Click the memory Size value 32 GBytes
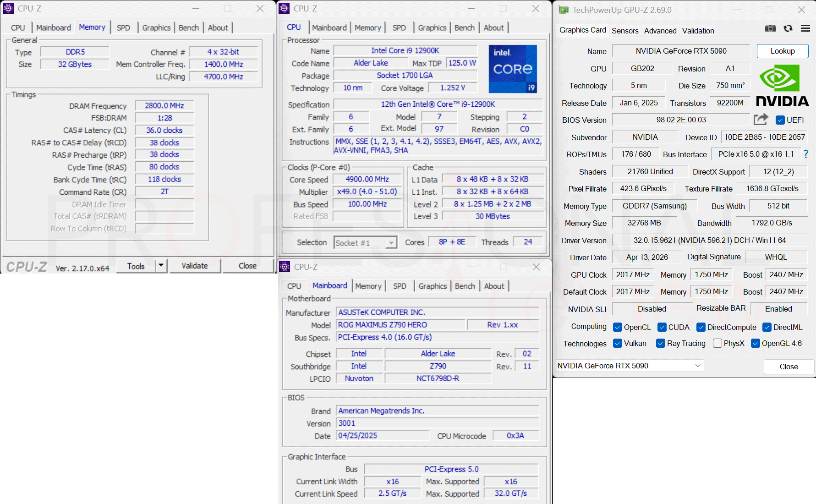This screenshot has width=816, height=504. click(x=75, y=64)
